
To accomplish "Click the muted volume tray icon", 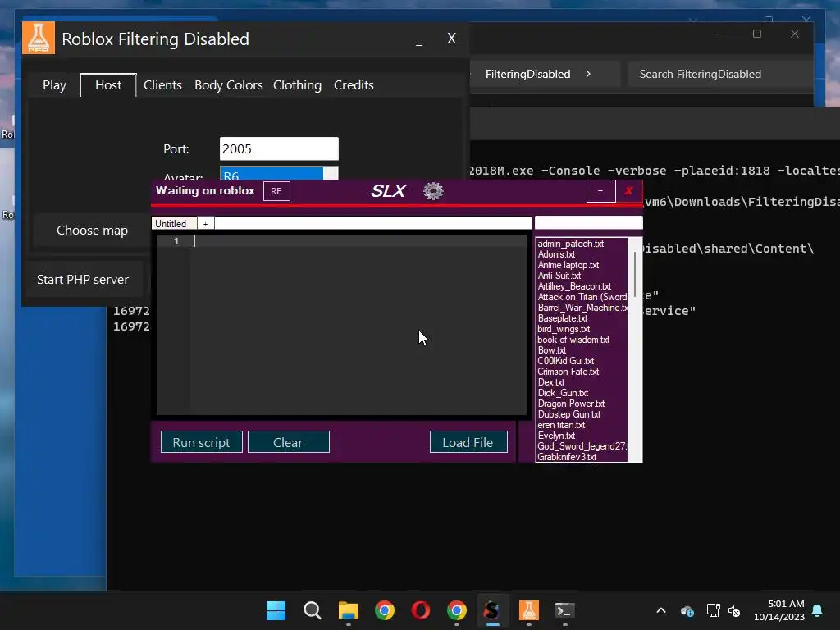I will coord(734,610).
